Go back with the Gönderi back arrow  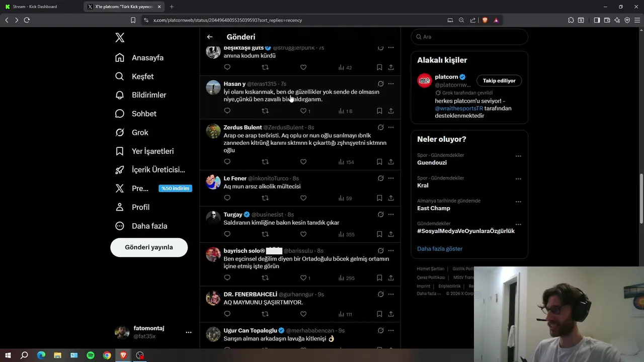coord(210,37)
